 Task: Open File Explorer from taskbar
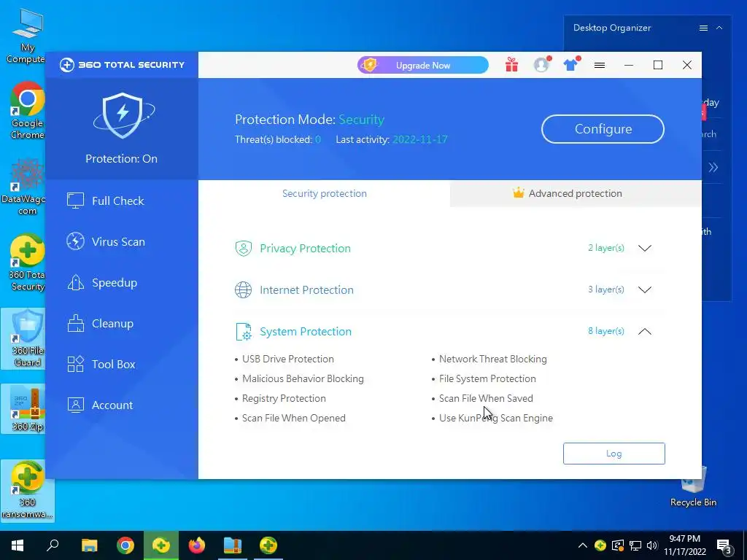pyautogui.click(x=89, y=545)
